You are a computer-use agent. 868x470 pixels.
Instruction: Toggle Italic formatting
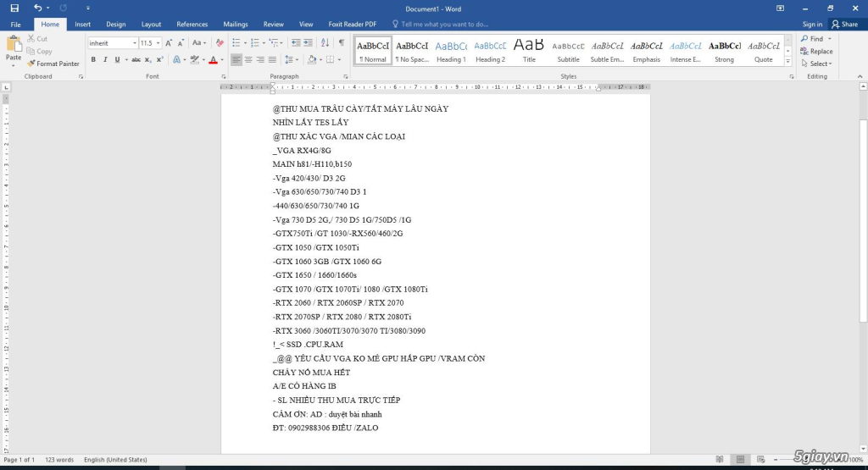point(105,60)
